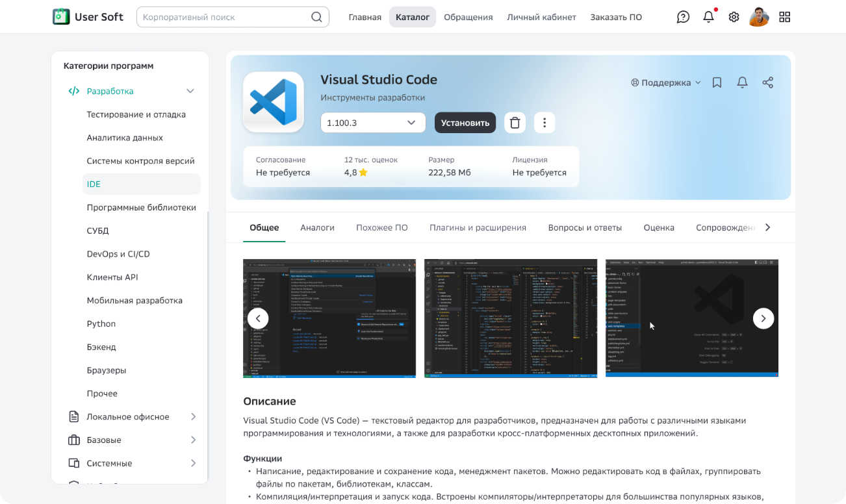Screen dimensions: 846x504
Task: Click the share icon in the header
Action: coord(767,82)
